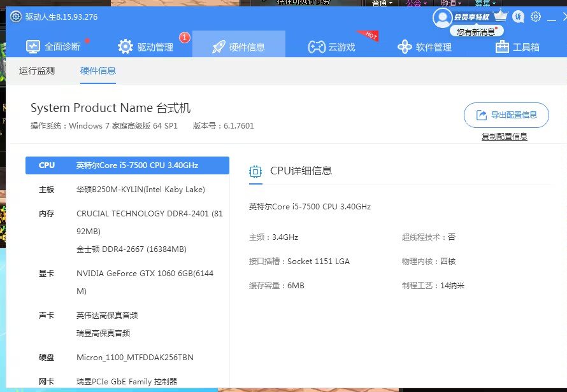Click the 硬件信息 rocket icon
Image resolution: width=567 pixels, height=392 pixels.
pyautogui.click(x=219, y=47)
